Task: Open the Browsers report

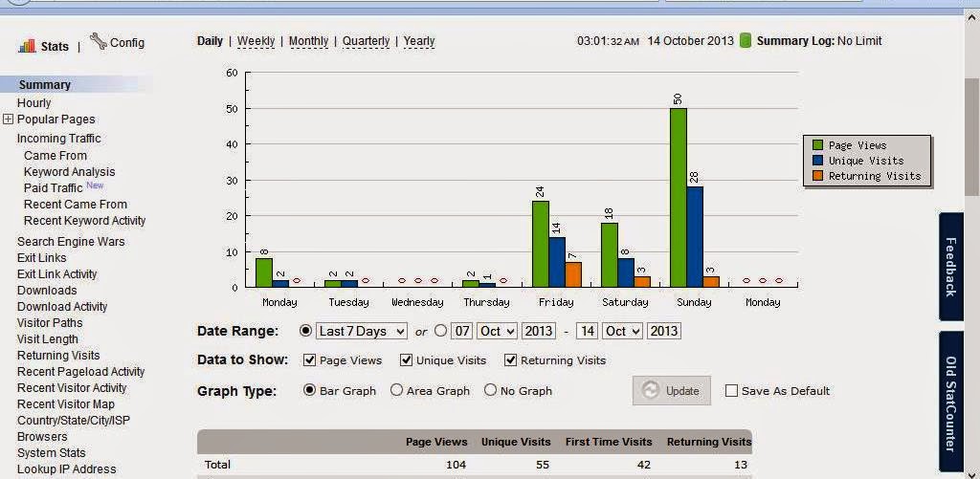Action: [x=42, y=437]
